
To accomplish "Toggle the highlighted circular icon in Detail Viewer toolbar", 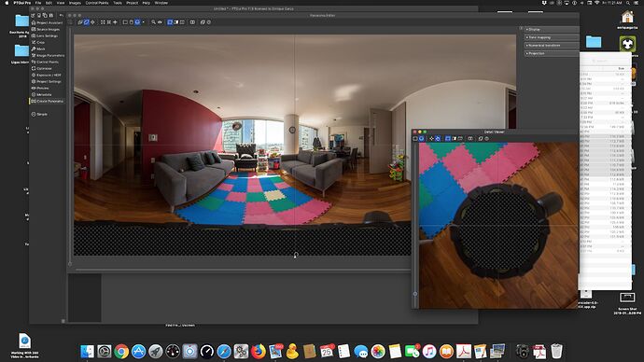I will point(421,139).
